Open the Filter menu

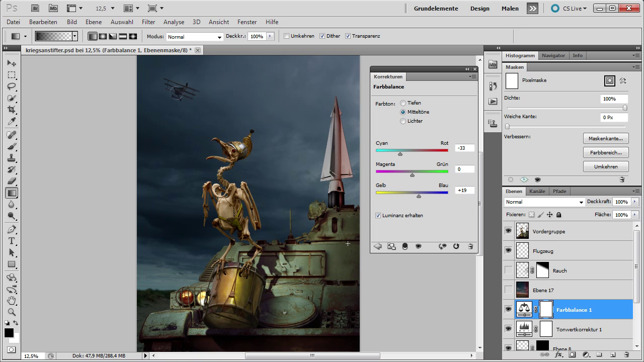pos(148,22)
